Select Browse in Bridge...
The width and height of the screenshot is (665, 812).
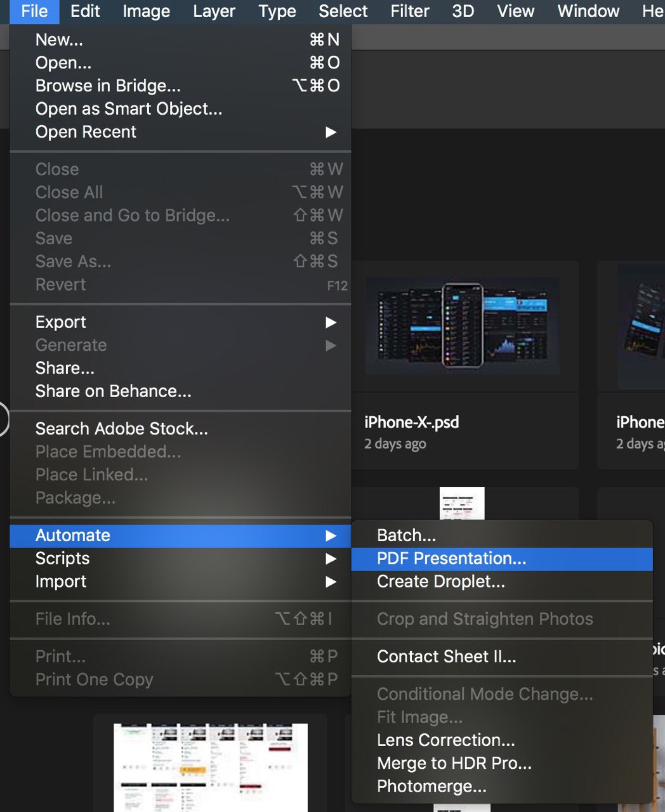coord(181,86)
